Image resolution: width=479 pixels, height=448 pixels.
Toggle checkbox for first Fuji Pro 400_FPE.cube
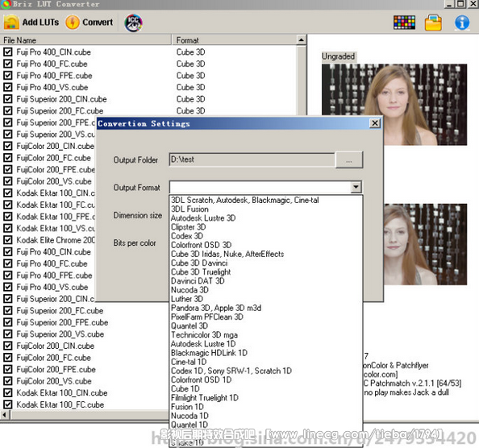click(8, 76)
